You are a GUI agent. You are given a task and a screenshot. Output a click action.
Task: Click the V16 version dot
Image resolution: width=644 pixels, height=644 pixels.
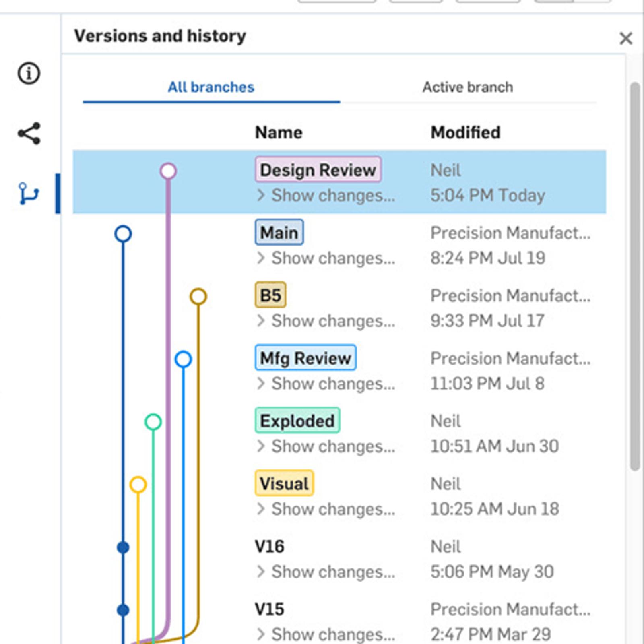click(x=123, y=547)
